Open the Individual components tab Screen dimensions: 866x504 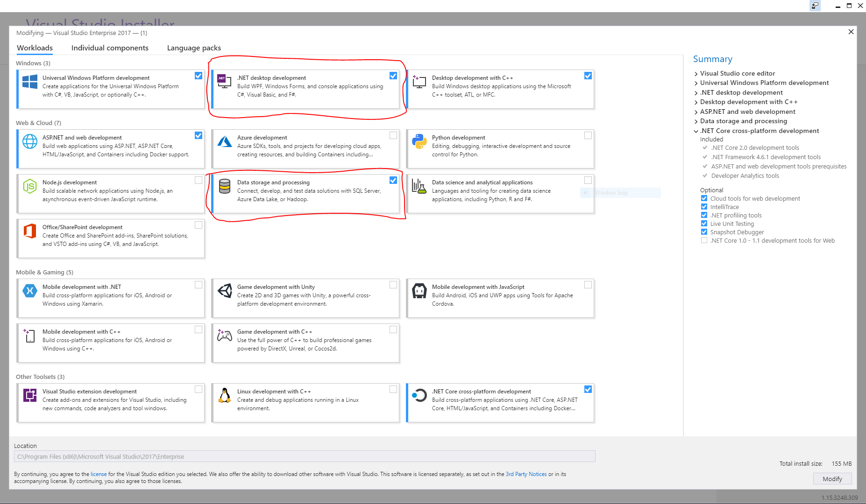click(x=110, y=48)
